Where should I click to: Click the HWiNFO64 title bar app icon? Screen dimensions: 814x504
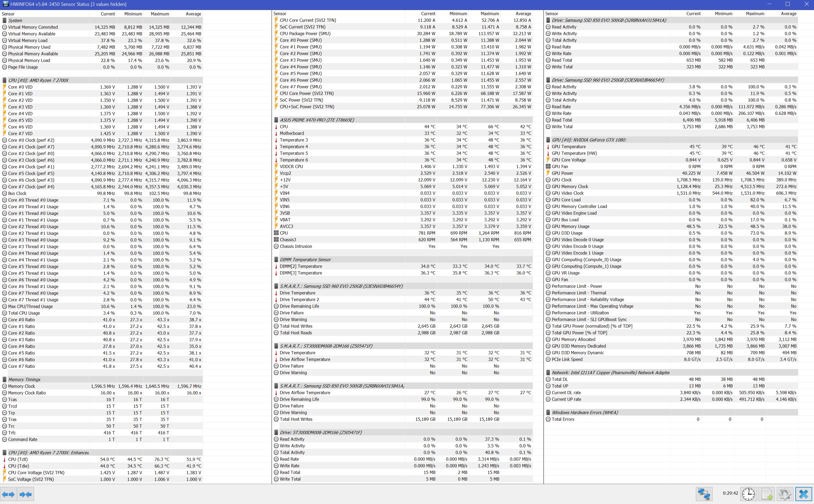point(6,4)
